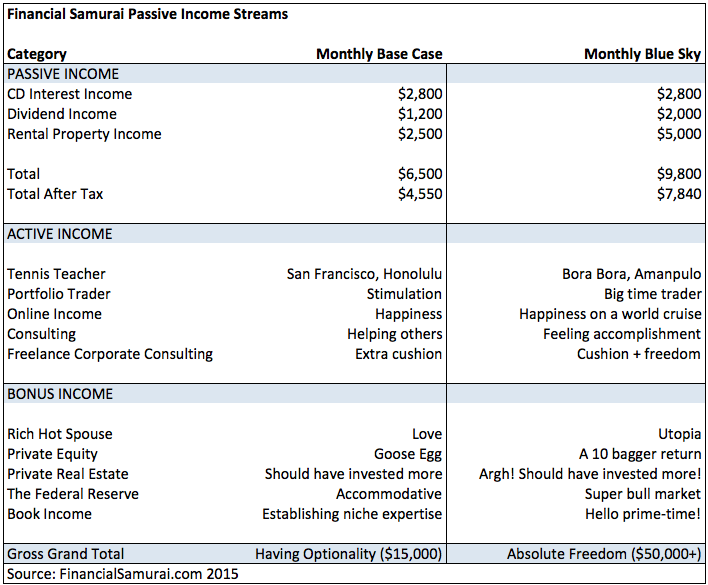Select the BONUS INCOME section header

click(60, 394)
